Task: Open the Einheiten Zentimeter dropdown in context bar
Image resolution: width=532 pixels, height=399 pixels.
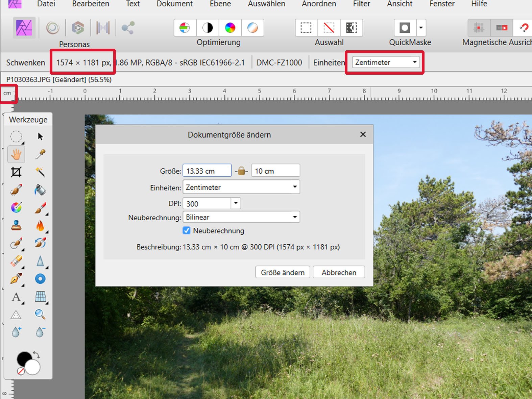Action: coord(386,62)
